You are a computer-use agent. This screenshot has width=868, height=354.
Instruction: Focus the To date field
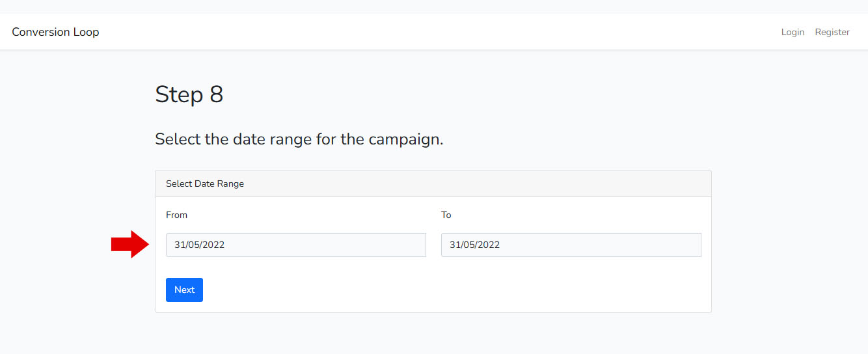(571, 245)
